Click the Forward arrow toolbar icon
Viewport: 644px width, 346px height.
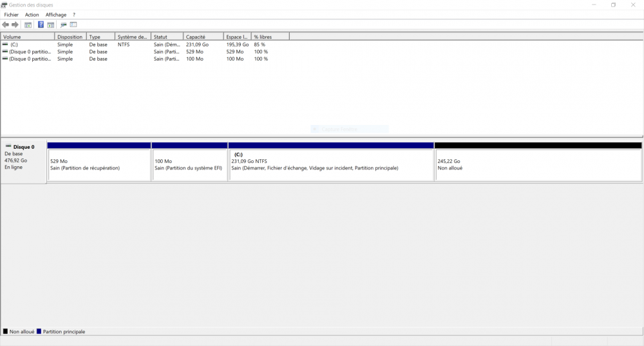(x=15, y=25)
